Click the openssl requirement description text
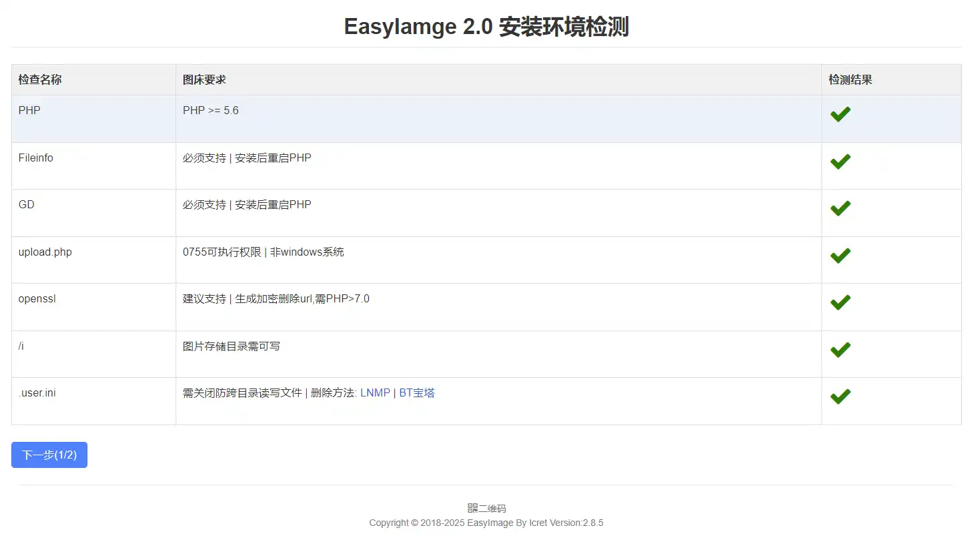Viewport: 980px width, 534px height. point(276,299)
